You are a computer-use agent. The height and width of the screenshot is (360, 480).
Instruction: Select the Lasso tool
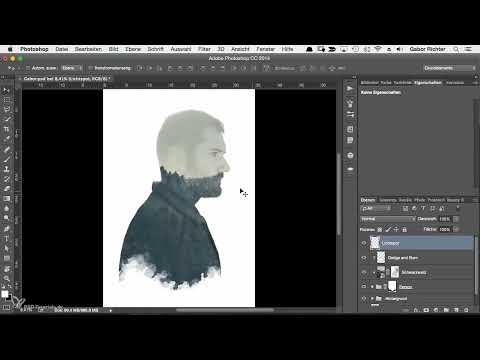point(6,109)
